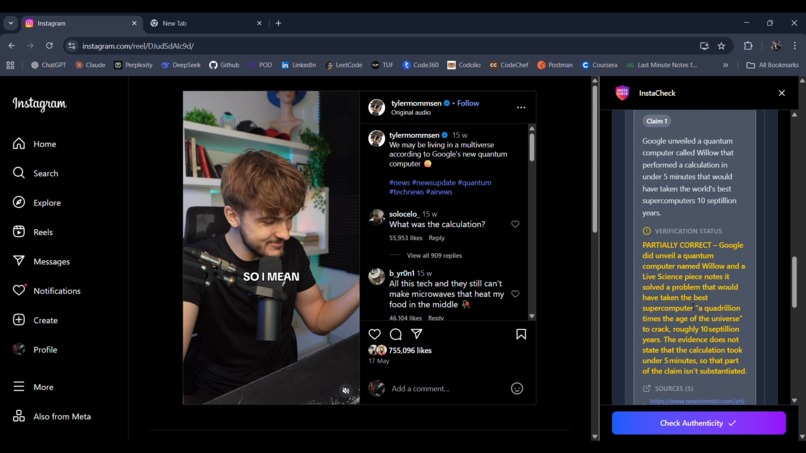Open browser apps grid icon
This screenshot has height=453, width=806.
click(x=10, y=65)
